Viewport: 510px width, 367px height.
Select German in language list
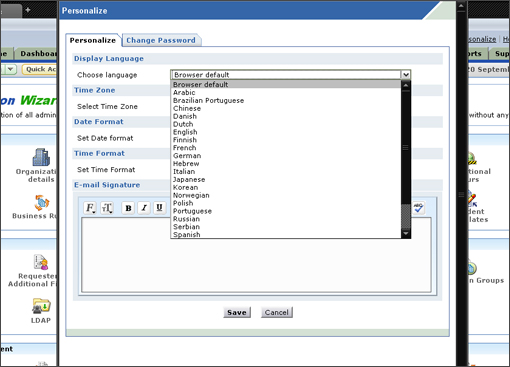[x=286, y=156]
